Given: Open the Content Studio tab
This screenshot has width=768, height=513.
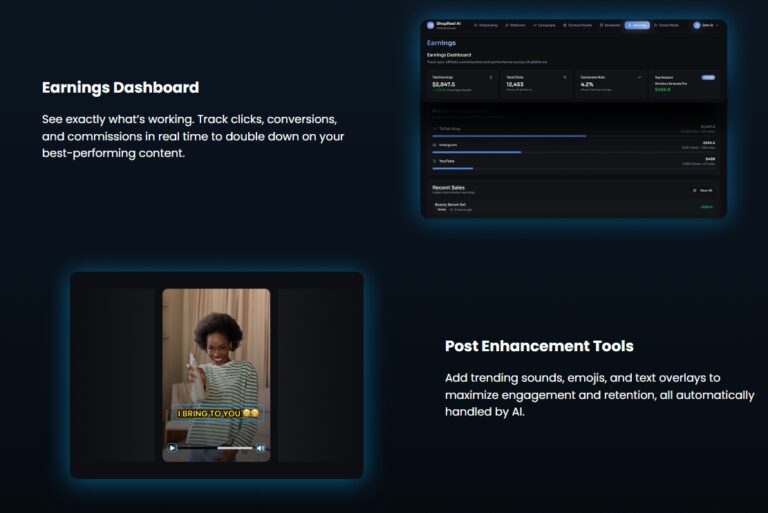Looking at the screenshot, I should pos(577,25).
